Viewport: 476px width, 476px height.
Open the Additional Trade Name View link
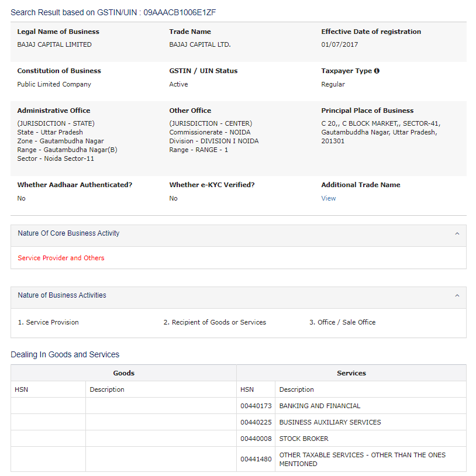tap(329, 198)
